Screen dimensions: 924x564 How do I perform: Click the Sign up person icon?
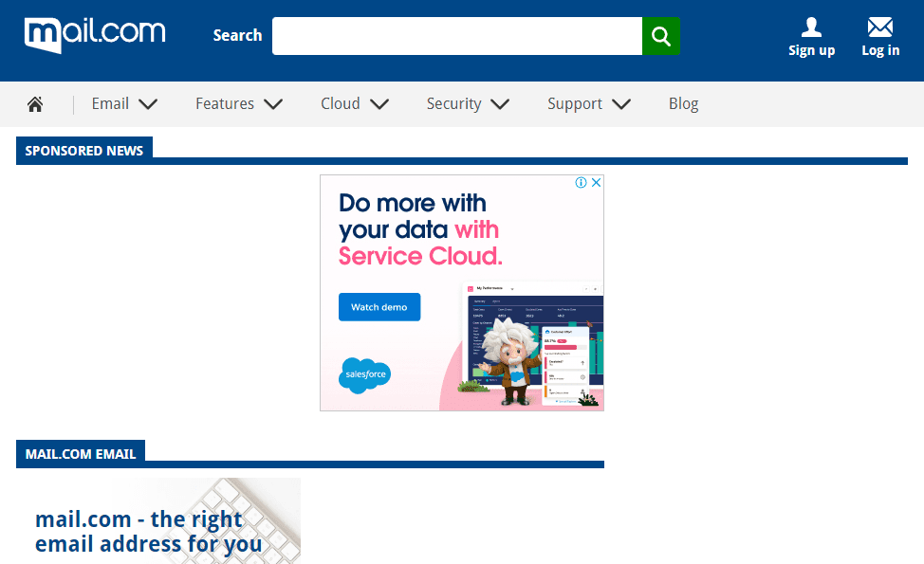(x=811, y=27)
